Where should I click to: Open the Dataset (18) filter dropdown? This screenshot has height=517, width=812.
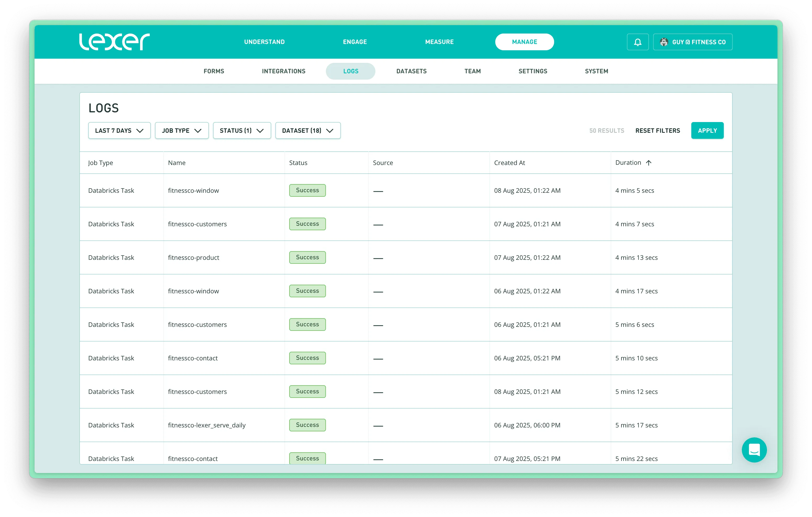point(308,131)
